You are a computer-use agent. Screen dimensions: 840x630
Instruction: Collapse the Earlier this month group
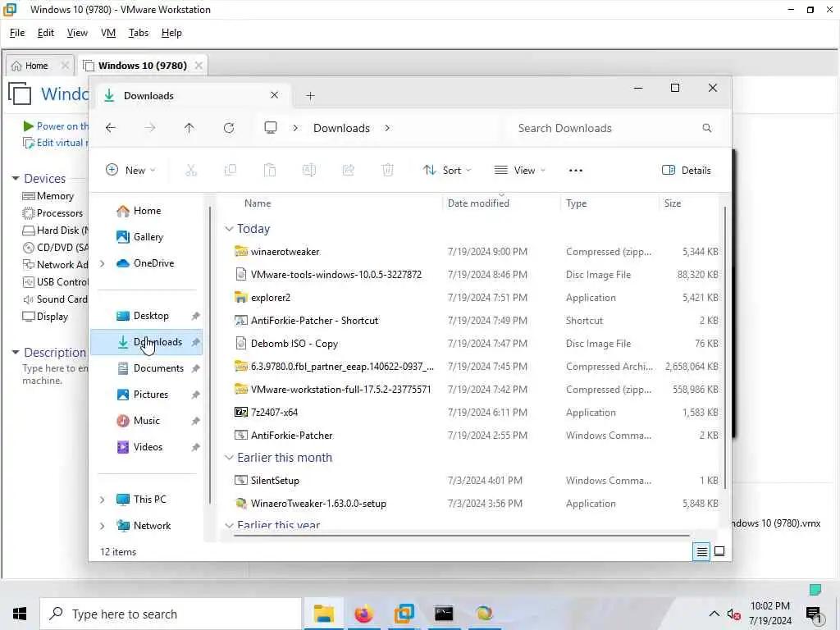[x=229, y=458]
